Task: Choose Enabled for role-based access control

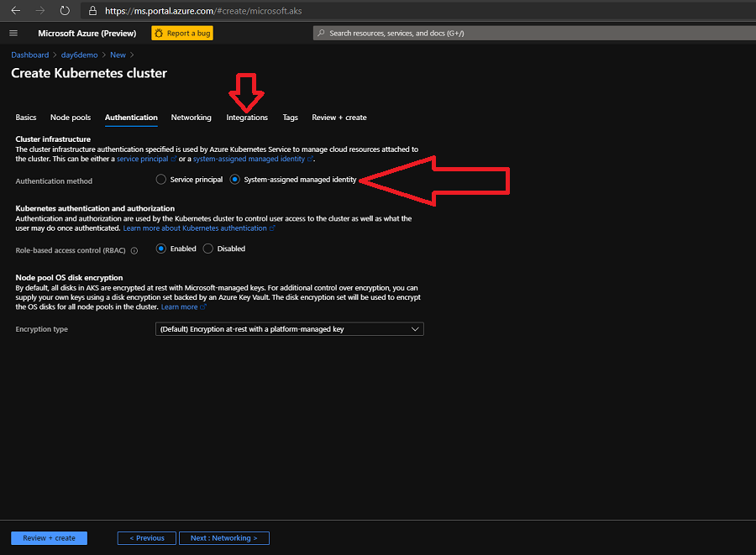Action: click(161, 249)
